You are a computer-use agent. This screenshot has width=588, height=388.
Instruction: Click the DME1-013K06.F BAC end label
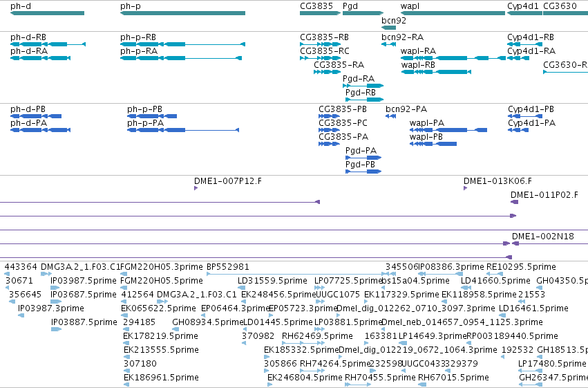pyautogui.click(x=497, y=181)
